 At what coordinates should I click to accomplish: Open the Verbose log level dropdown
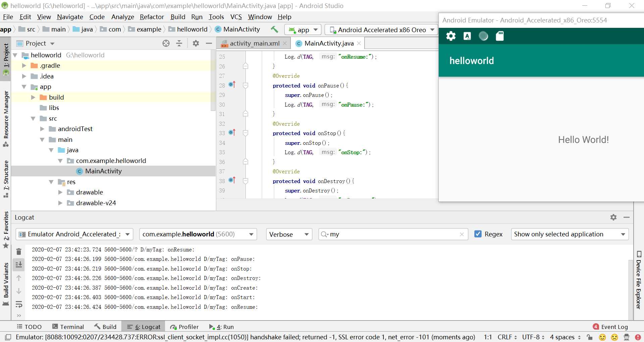coord(289,234)
